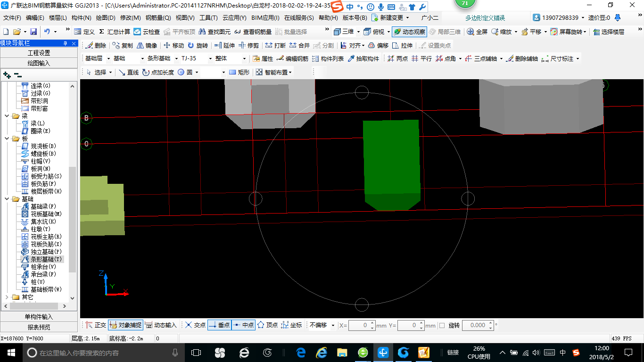Select the 删除 delete tool
Image resolution: width=644 pixels, height=362 pixels.
pyautogui.click(x=96, y=45)
